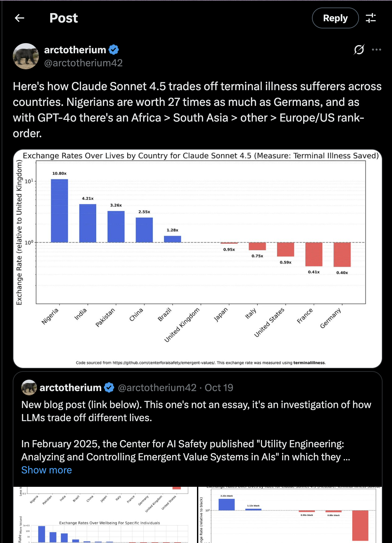Click the verified badge in quoted post
This screenshot has height=543, width=392.
[109, 387]
